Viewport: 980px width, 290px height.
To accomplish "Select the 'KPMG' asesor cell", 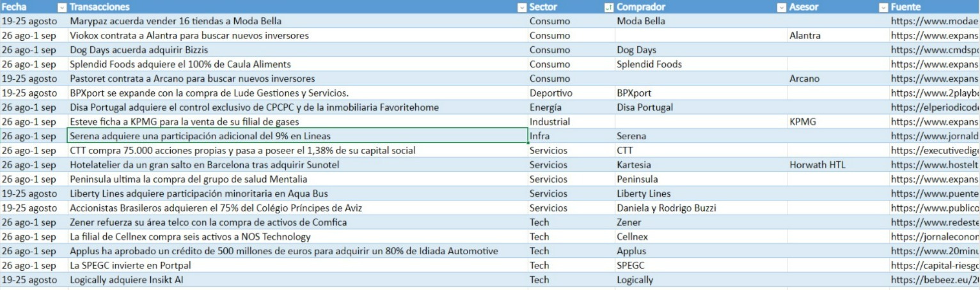I will tap(838, 122).
